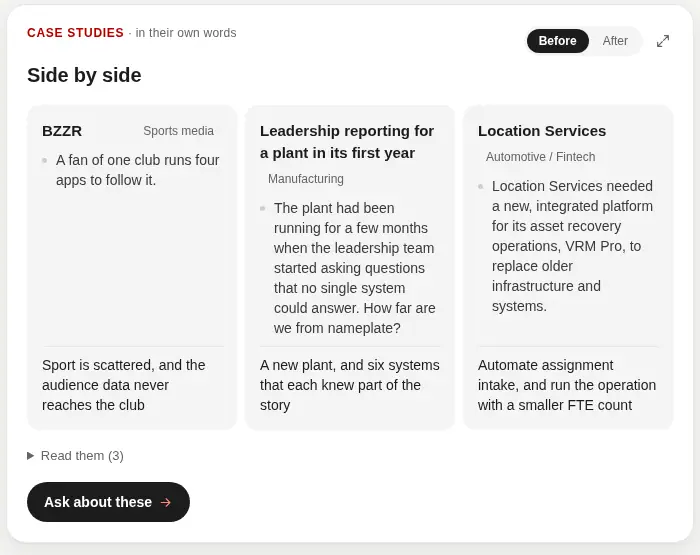The image size is (700, 555).
Task: Open the BZZR case study card title
Action: click(x=62, y=131)
